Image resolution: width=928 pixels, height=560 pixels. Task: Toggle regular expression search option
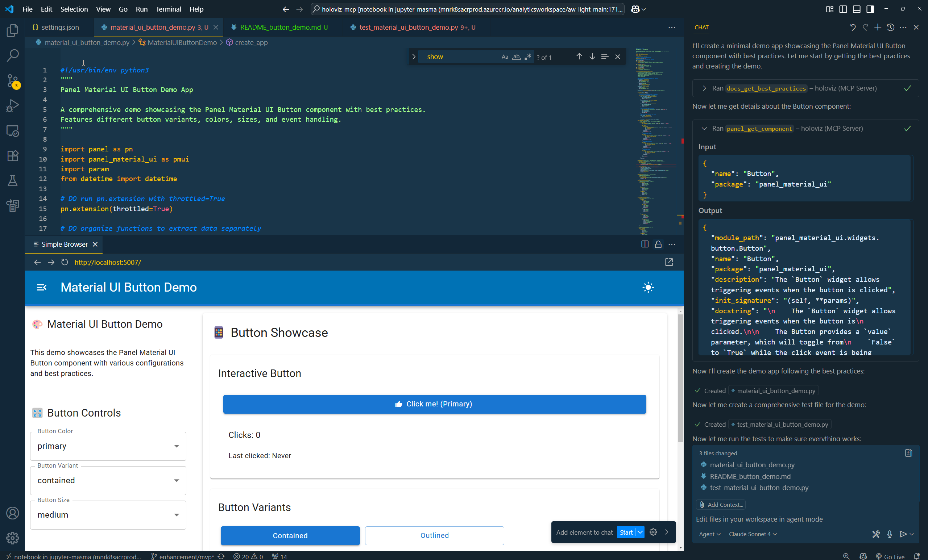point(528,57)
